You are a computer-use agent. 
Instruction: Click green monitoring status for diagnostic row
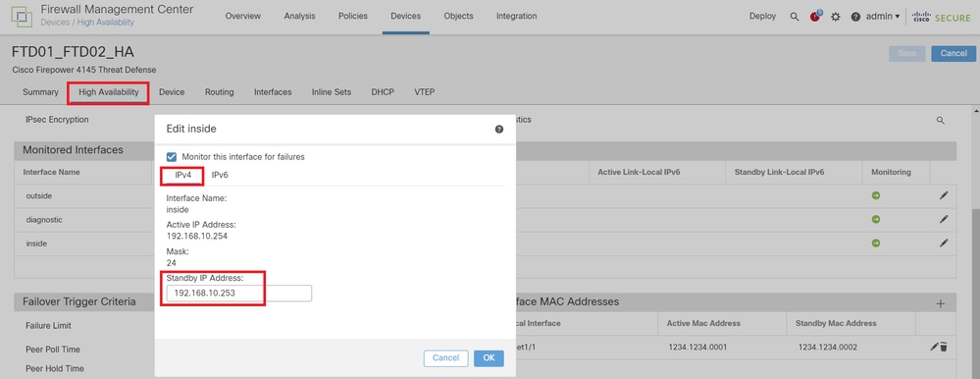pos(876,220)
